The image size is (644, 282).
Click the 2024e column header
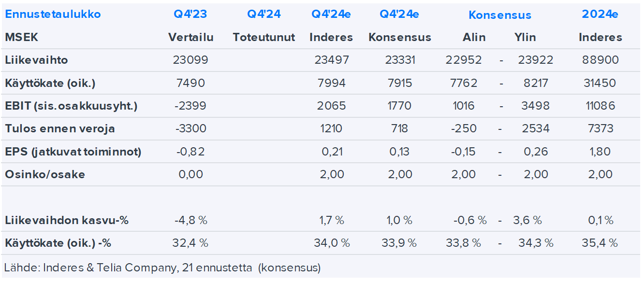(x=600, y=14)
